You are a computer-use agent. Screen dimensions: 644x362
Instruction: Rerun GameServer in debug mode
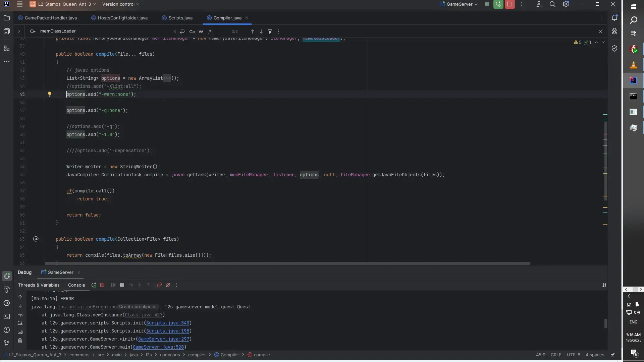coord(498,4)
